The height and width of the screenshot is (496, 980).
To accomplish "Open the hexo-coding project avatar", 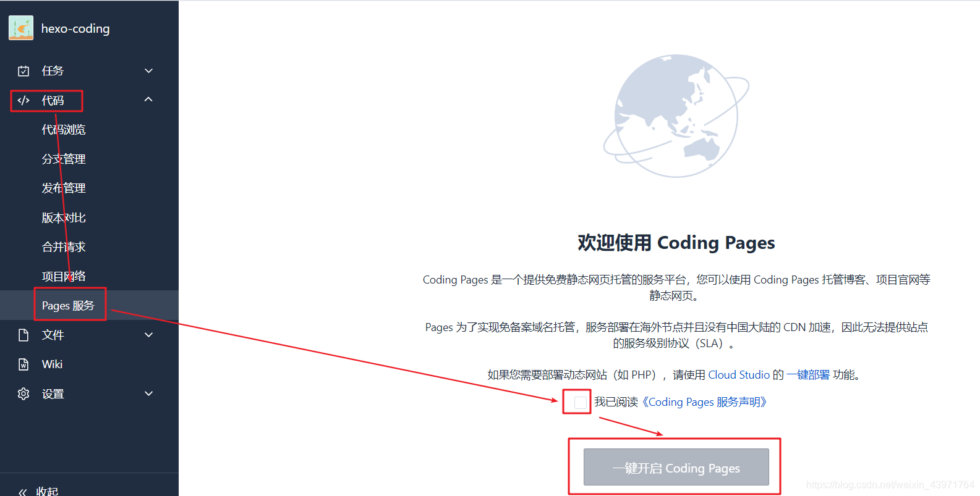I will click(21, 28).
